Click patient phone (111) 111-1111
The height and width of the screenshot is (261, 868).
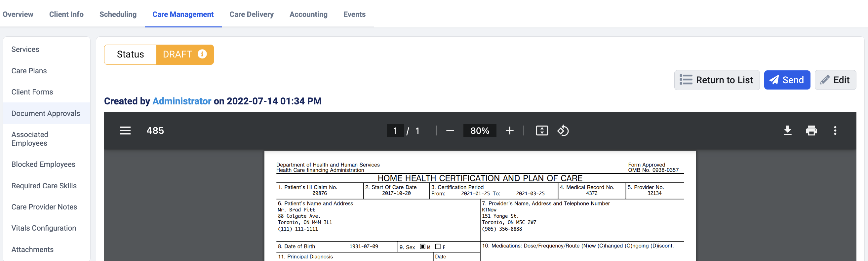pyautogui.click(x=298, y=229)
